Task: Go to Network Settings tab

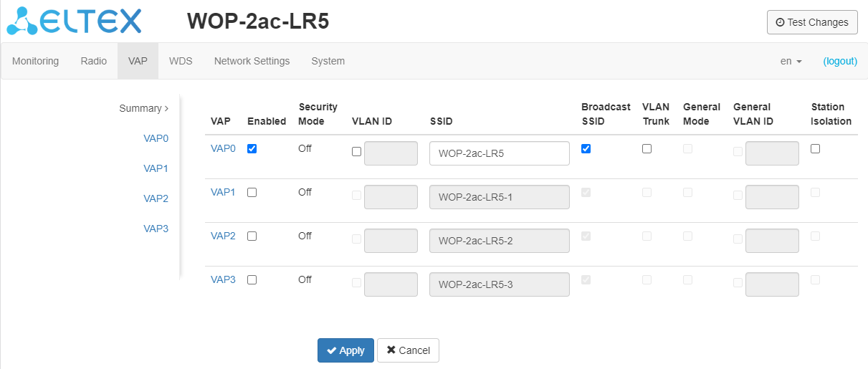Action: tap(252, 61)
